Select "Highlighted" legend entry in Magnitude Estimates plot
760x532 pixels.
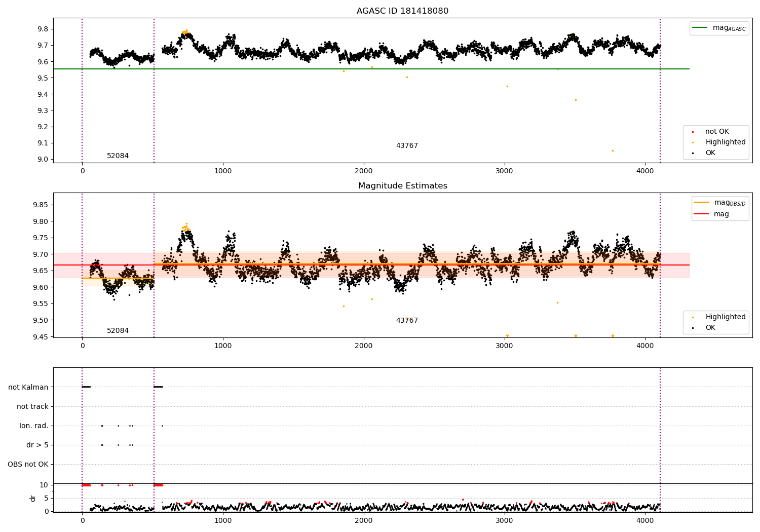click(x=726, y=317)
